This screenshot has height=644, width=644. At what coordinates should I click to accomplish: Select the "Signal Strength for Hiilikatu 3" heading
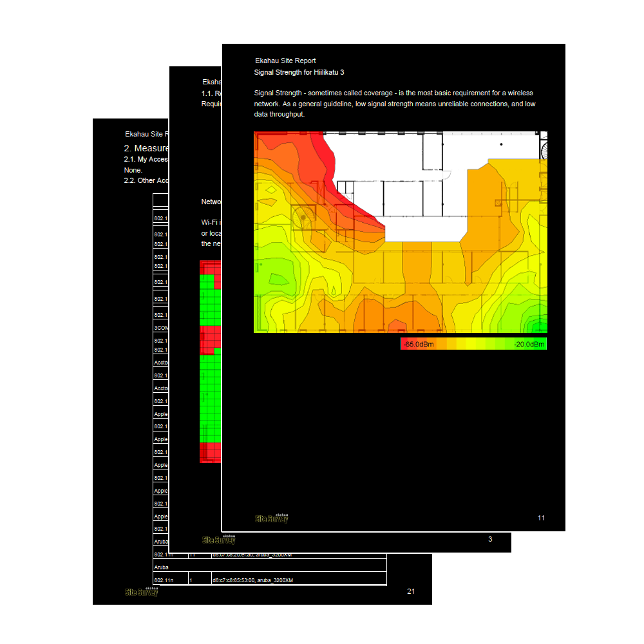(x=299, y=72)
